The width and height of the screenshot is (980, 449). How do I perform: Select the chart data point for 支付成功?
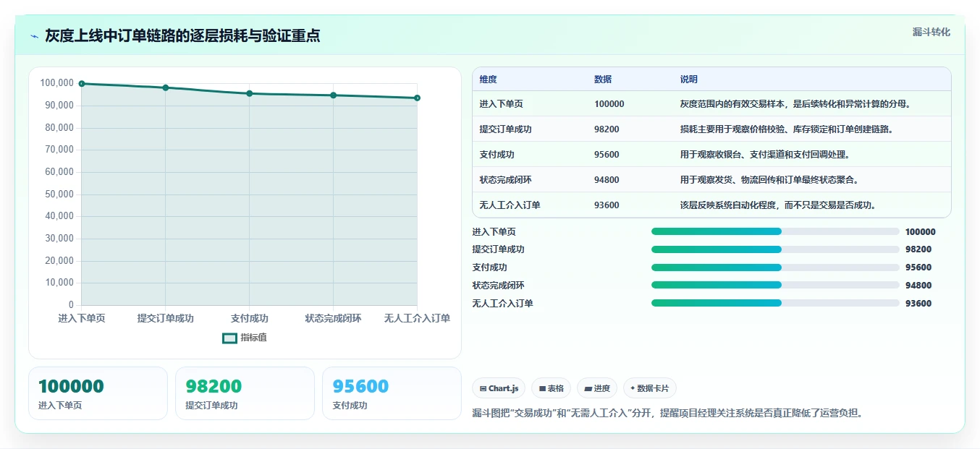[x=250, y=93]
